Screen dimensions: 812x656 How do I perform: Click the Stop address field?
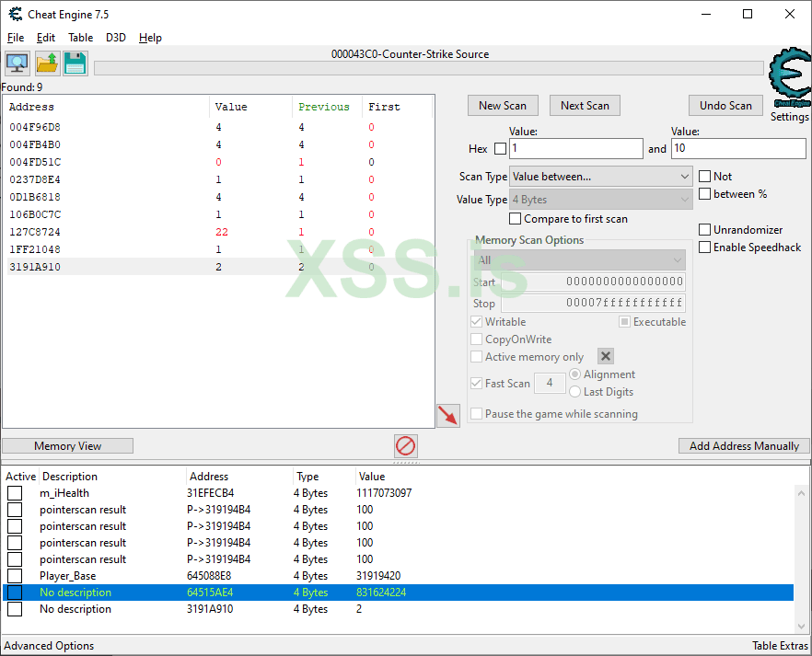(x=594, y=304)
